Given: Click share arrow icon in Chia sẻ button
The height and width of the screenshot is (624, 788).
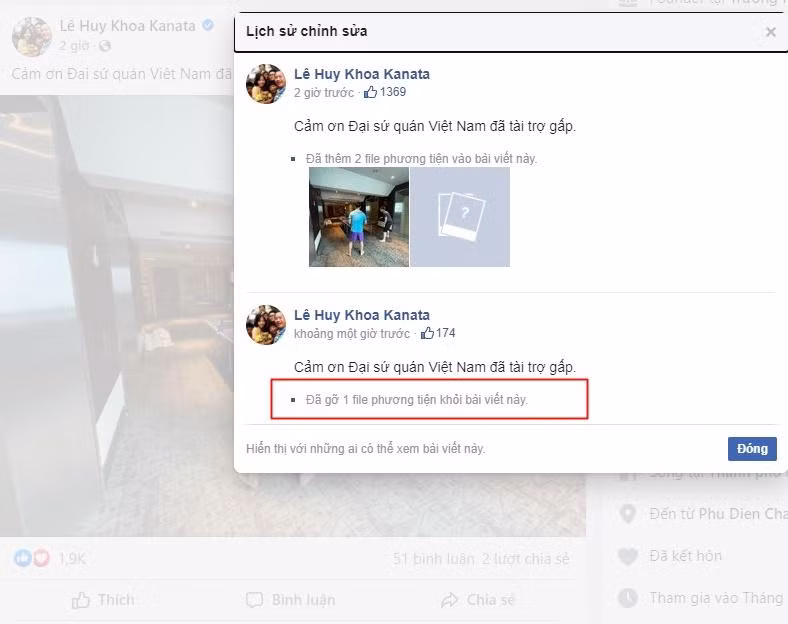Looking at the screenshot, I should point(450,600).
